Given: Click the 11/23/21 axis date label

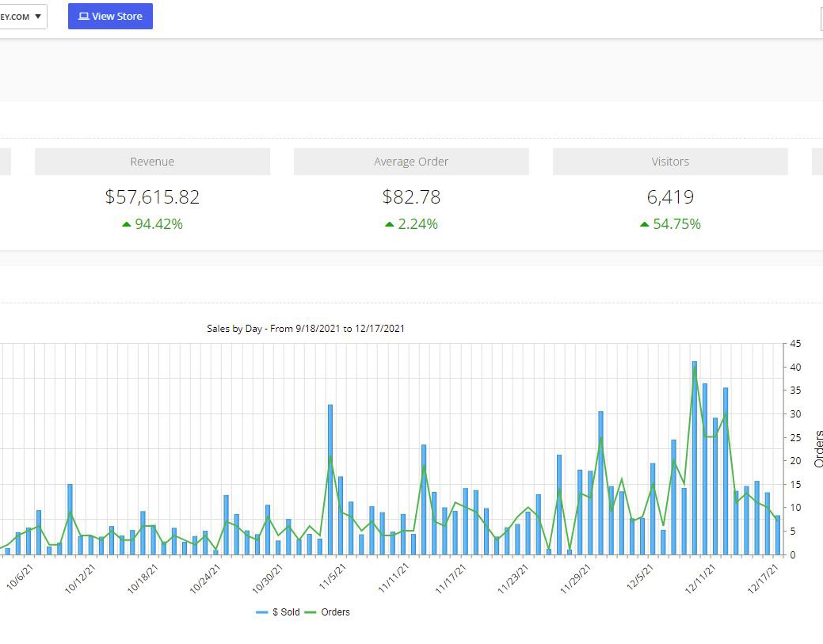Looking at the screenshot, I should (x=512, y=579).
